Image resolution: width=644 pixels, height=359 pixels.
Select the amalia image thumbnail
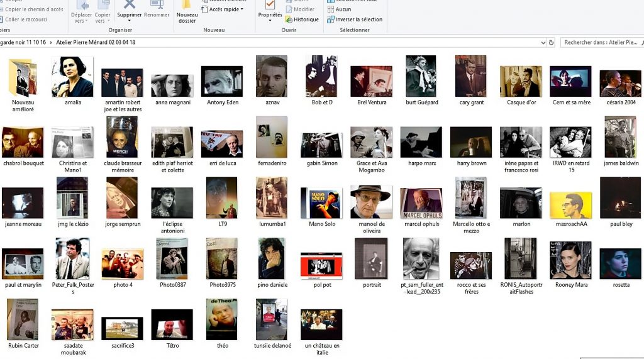(x=72, y=77)
